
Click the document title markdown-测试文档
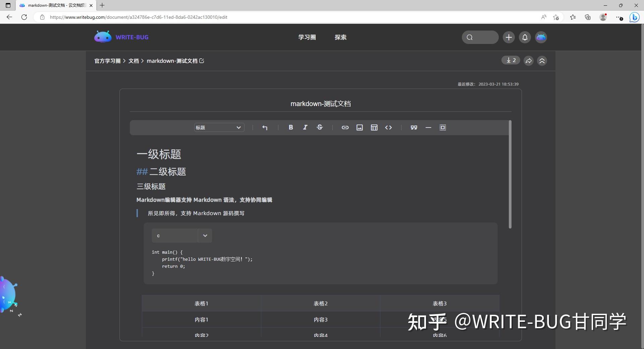coord(321,104)
